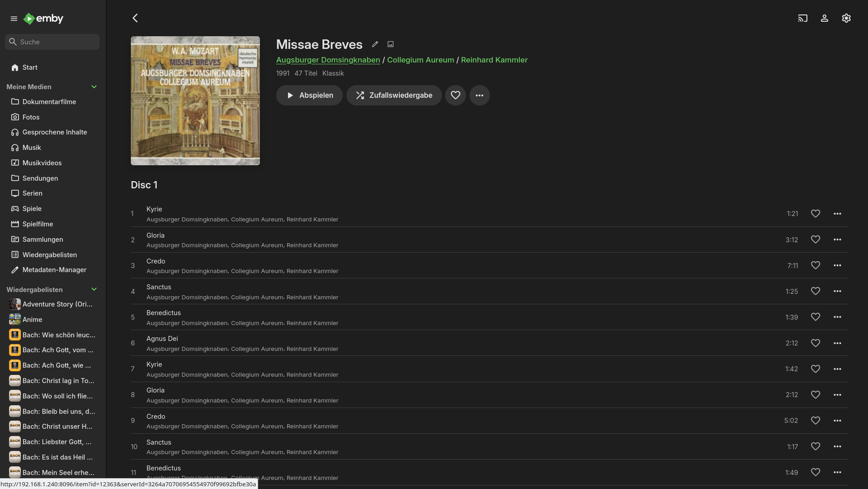
Task: Open playlist Bach: Wie schön leuc...
Action: tap(53, 335)
